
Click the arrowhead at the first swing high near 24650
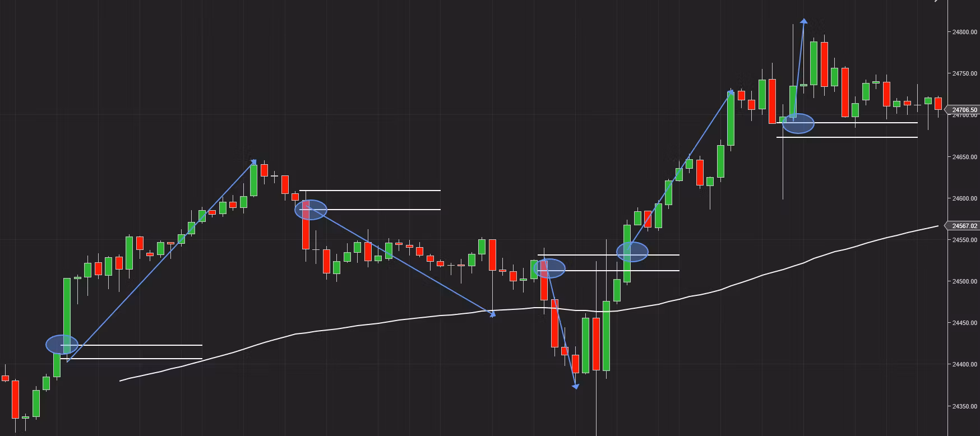[254, 163]
